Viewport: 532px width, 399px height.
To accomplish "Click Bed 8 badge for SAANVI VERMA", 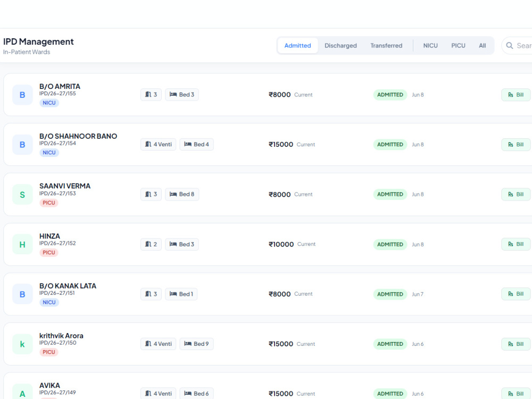I will pos(182,194).
